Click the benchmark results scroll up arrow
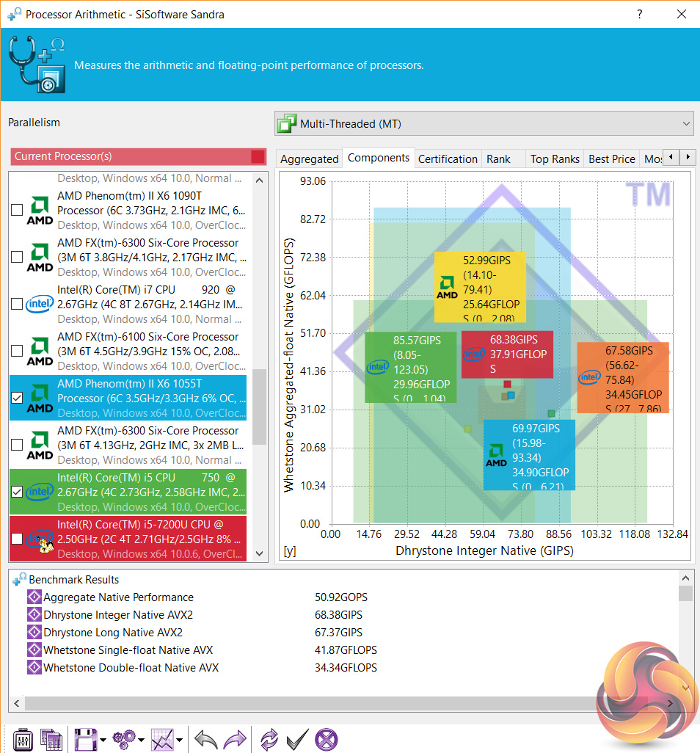 [x=685, y=578]
